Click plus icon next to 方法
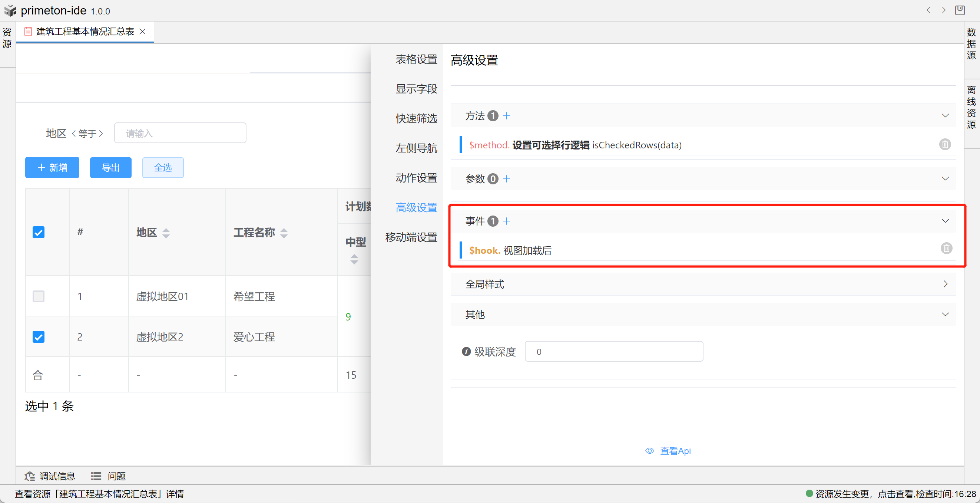 [506, 116]
